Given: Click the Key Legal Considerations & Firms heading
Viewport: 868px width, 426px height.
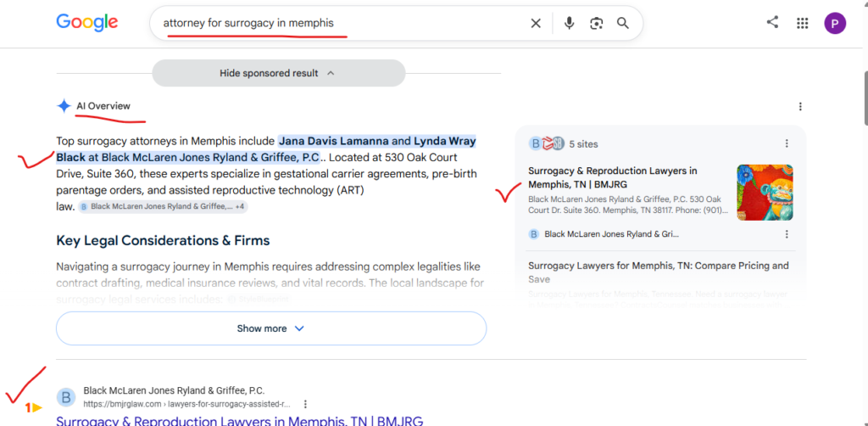Looking at the screenshot, I should coord(163,240).
